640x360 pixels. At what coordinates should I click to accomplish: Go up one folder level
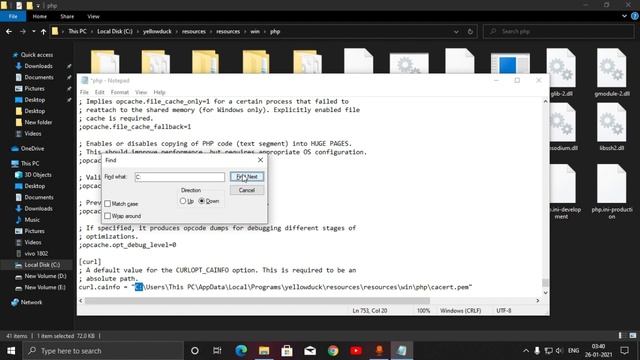43,31
